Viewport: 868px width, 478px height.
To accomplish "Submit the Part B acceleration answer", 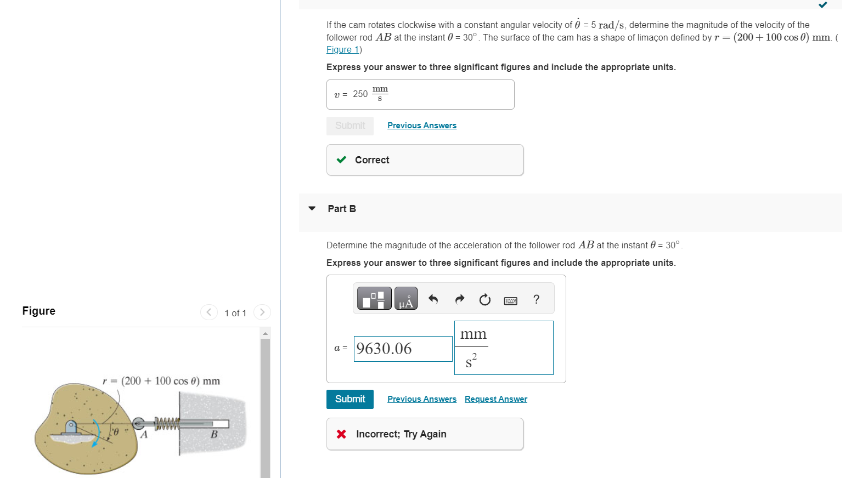I will (x=350, y=399).
